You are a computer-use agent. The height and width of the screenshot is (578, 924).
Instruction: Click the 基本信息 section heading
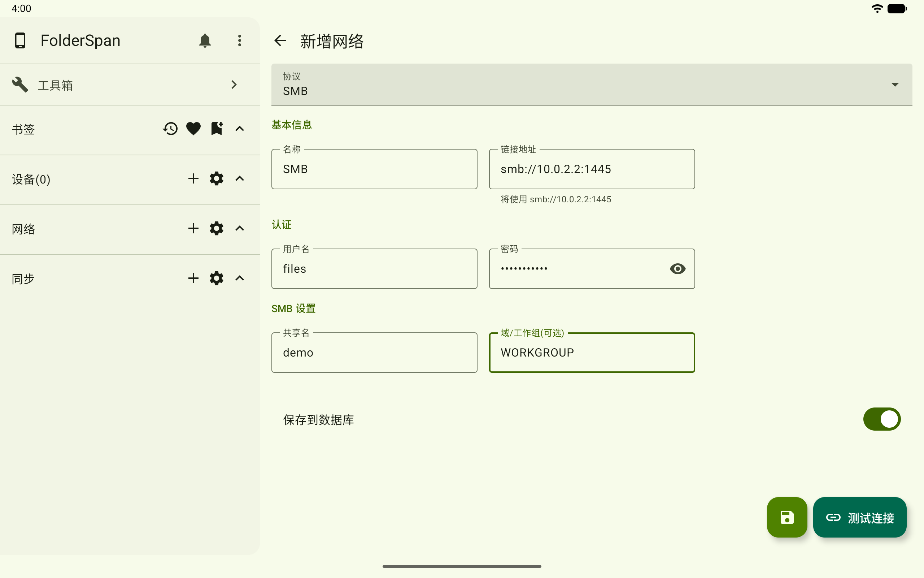(292, 125)
